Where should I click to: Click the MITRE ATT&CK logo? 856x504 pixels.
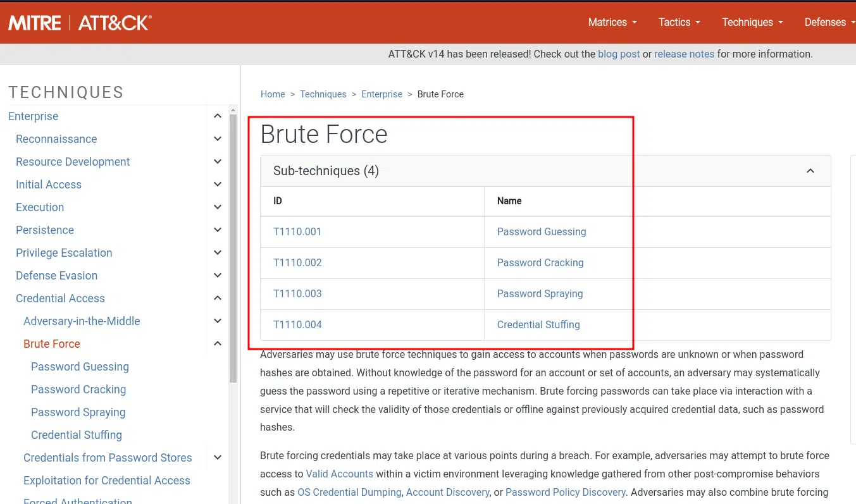[80, 23]
